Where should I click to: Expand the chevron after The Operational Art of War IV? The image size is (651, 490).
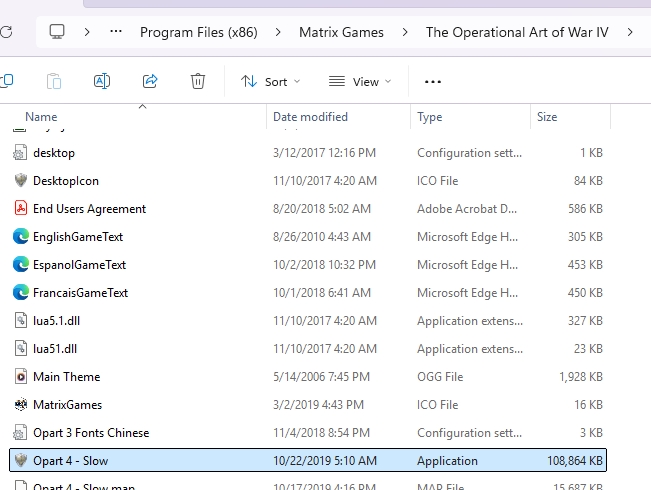(630, 32)
